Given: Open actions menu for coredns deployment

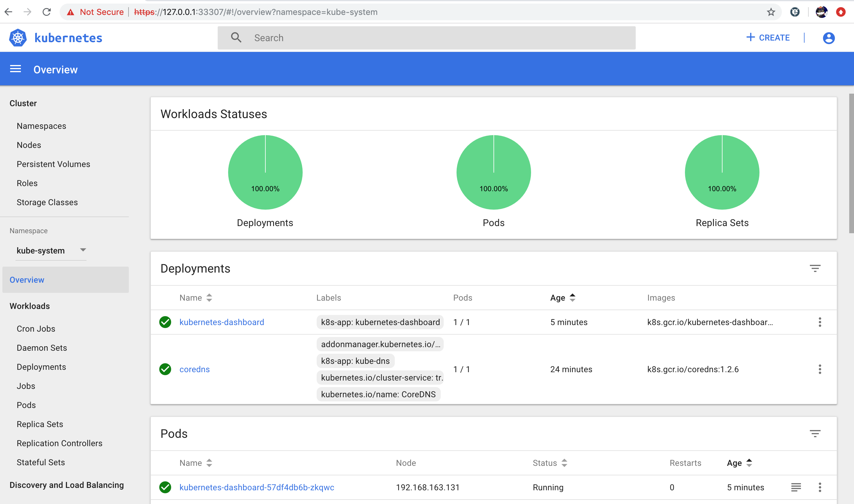Looking at the screenshot, I should 819,369.
